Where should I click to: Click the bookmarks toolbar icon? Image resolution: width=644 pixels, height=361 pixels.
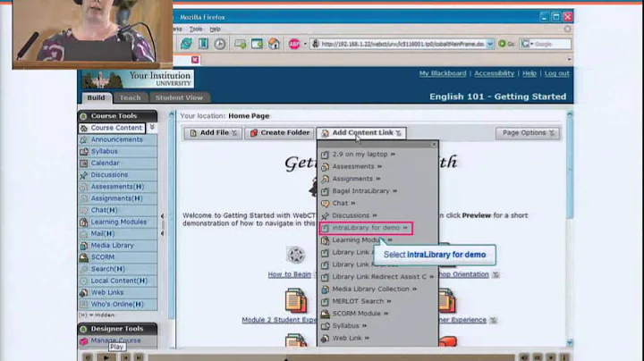pos(203,44)
